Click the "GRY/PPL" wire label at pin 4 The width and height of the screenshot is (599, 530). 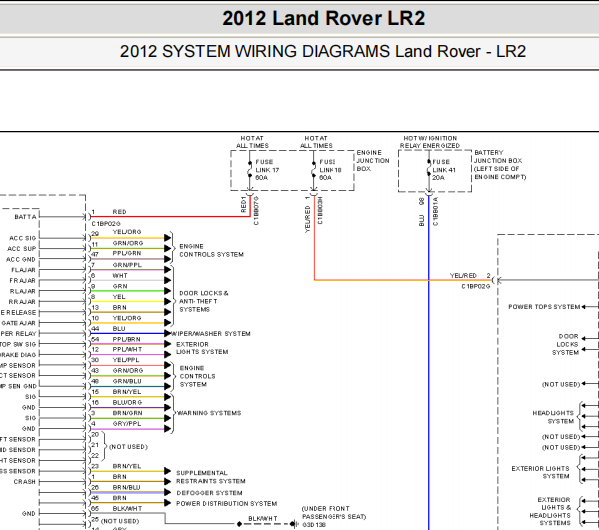tap(127, 424)
